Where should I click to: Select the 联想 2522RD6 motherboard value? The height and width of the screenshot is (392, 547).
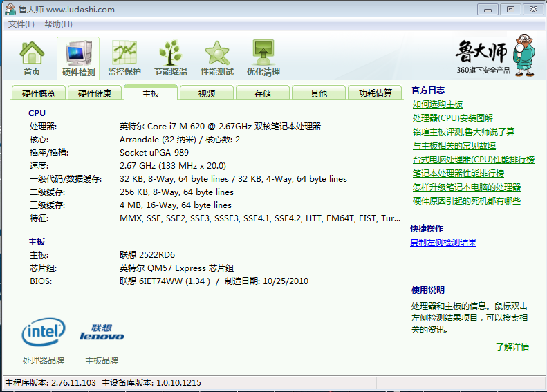coord(147,255)
